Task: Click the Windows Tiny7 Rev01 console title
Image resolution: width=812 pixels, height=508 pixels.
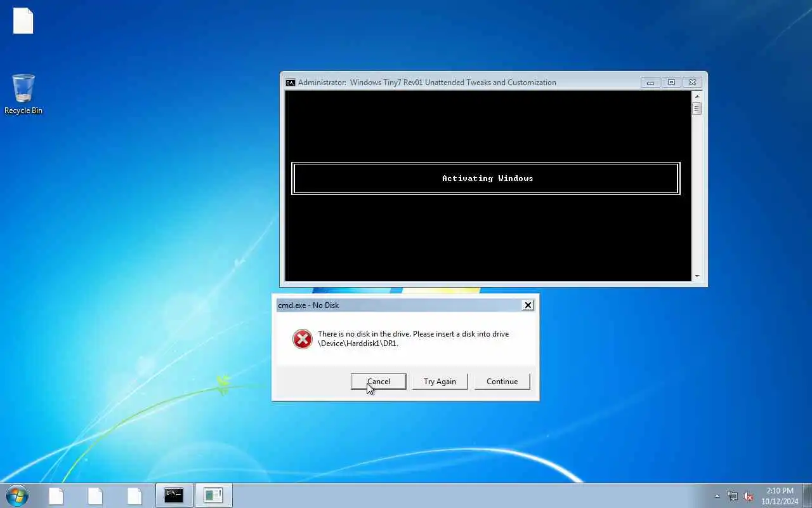Action: pyautogui.click(x=427, y=83)
